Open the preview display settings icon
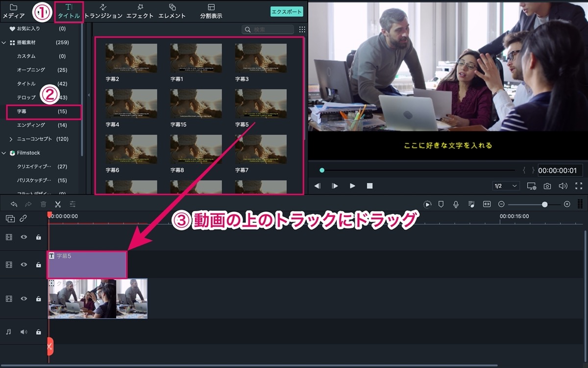Viewport: 588px width, 368px height. 532,186
